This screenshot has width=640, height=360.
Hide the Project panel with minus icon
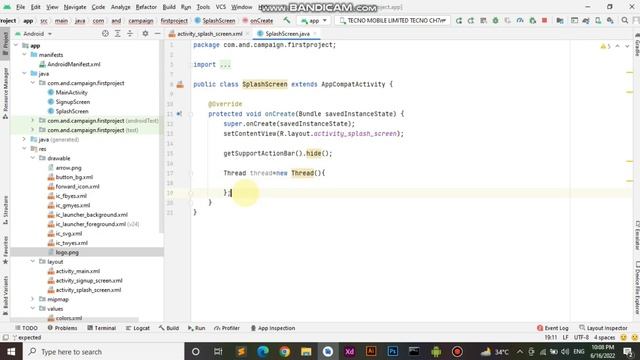tap(157, 33)
